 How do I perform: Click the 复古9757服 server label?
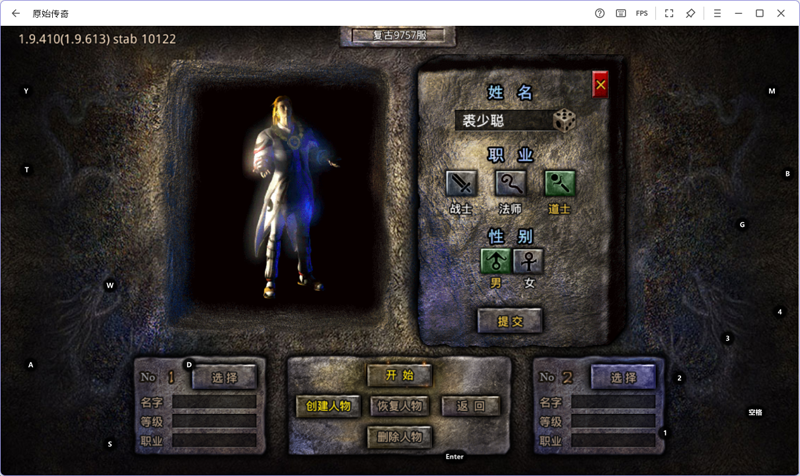click(x=398, y=35)
